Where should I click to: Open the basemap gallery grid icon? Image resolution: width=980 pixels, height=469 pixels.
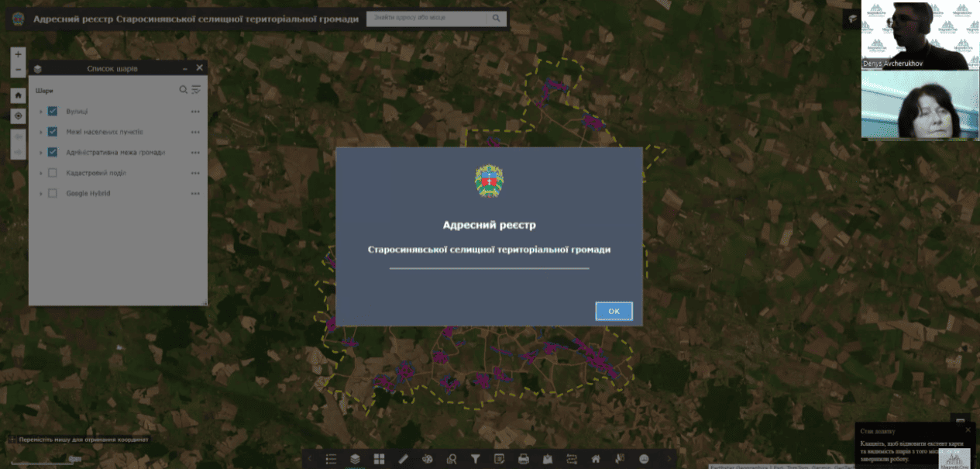tap(379, 459)
